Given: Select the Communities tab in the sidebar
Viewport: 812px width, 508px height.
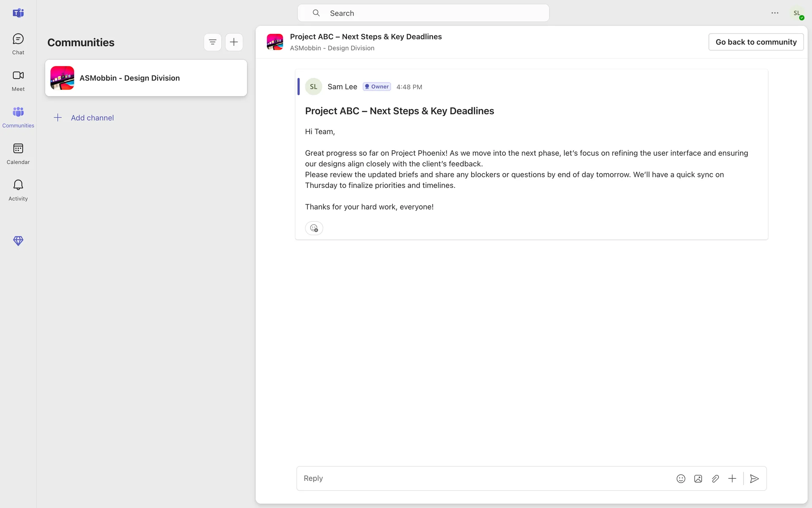Looking at the screenshot, I should point(18,117).
